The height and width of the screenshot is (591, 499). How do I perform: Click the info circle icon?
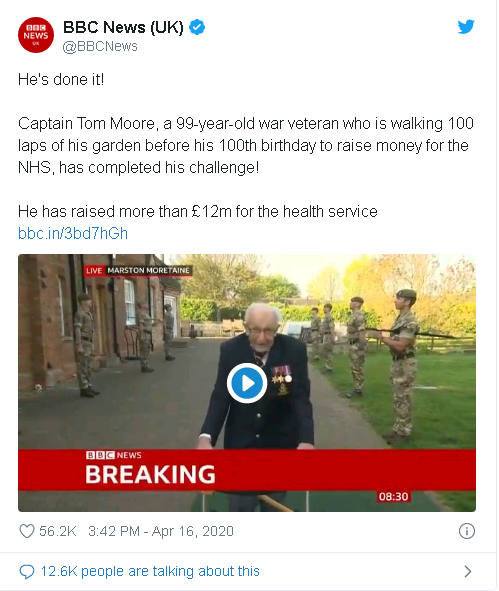pyautogui.click(x=467, y=531)
